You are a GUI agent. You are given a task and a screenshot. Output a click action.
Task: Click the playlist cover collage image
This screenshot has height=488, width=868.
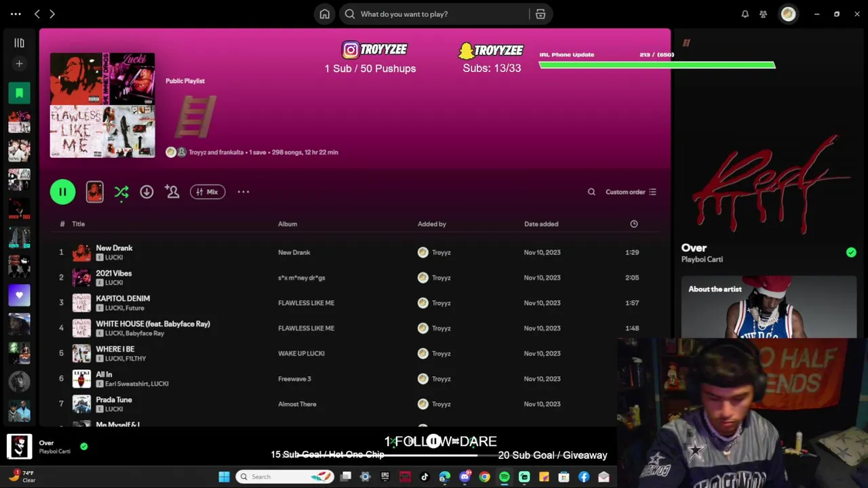[x=102, y=105]
